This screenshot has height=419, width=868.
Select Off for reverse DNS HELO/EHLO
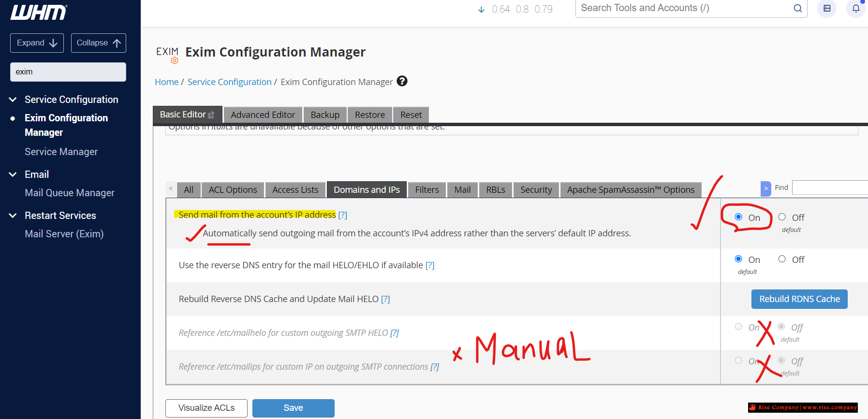782,259
